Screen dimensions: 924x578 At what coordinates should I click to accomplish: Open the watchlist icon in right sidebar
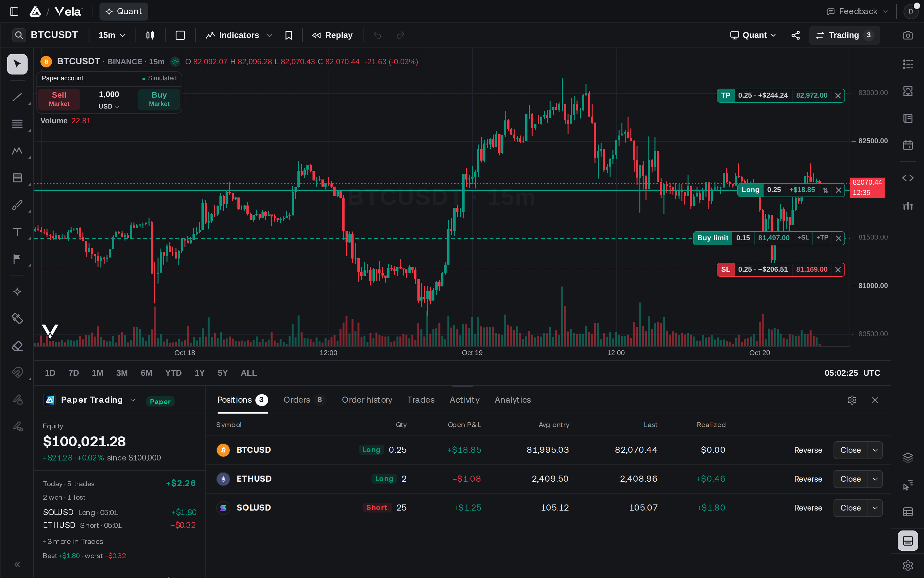908,64
